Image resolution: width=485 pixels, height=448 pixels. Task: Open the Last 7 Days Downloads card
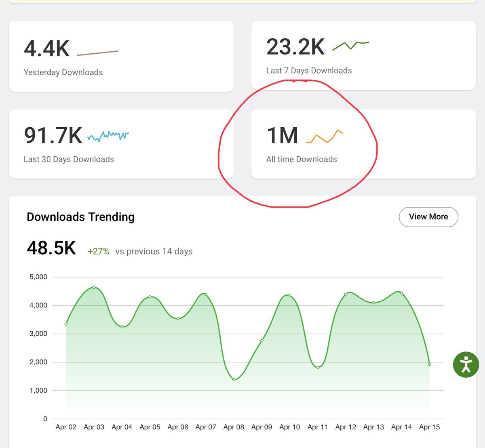click(x=364, y=55)
